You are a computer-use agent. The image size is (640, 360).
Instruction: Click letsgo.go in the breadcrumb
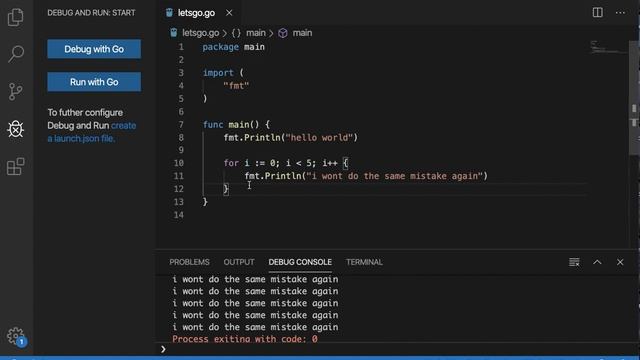[200, 33]
